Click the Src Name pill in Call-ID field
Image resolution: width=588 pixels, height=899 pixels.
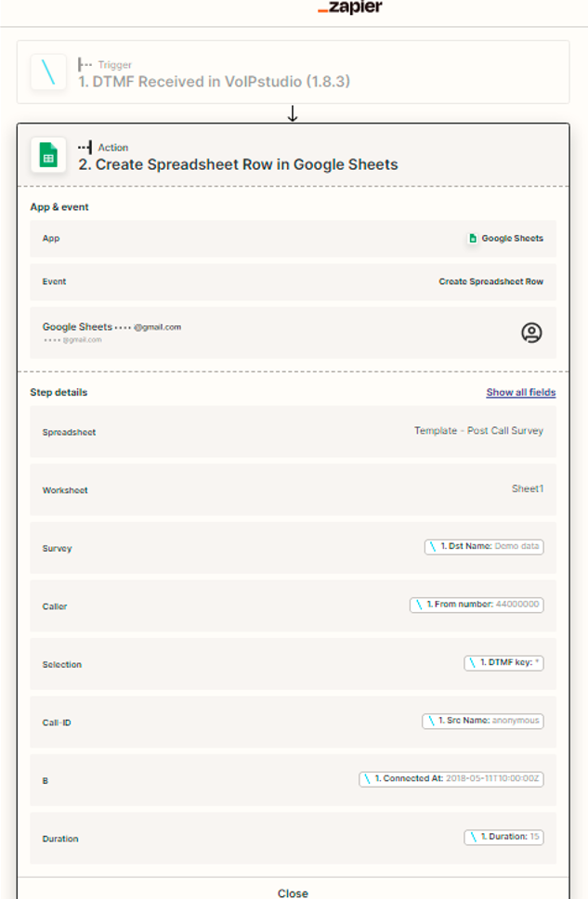point(482,721)
